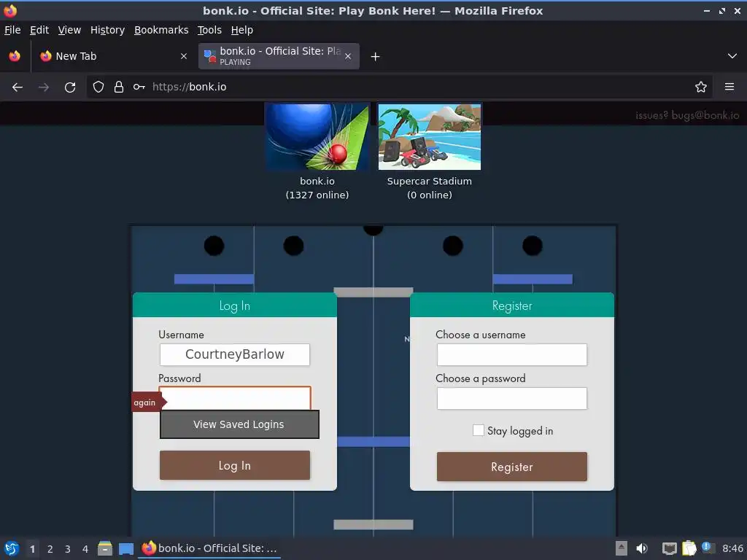This screenshot has width=747, height=560.
Task: Click the show desktop taskbar icon
Action: [x=126, y=549]
